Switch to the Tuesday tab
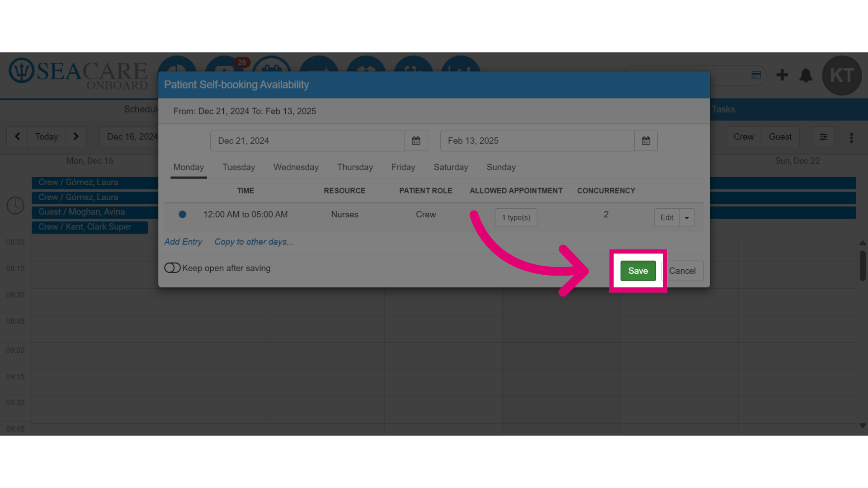Screen dimensions: 868x488 (x=239, y=167)
